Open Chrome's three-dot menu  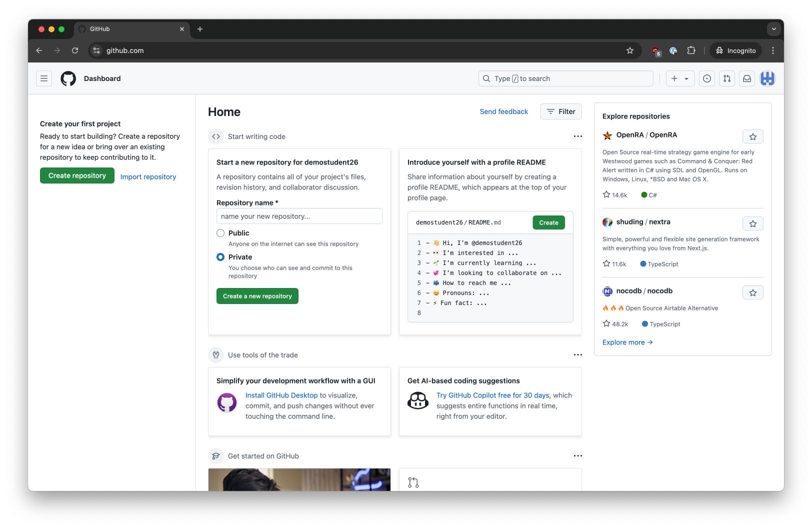pos(773,50)
